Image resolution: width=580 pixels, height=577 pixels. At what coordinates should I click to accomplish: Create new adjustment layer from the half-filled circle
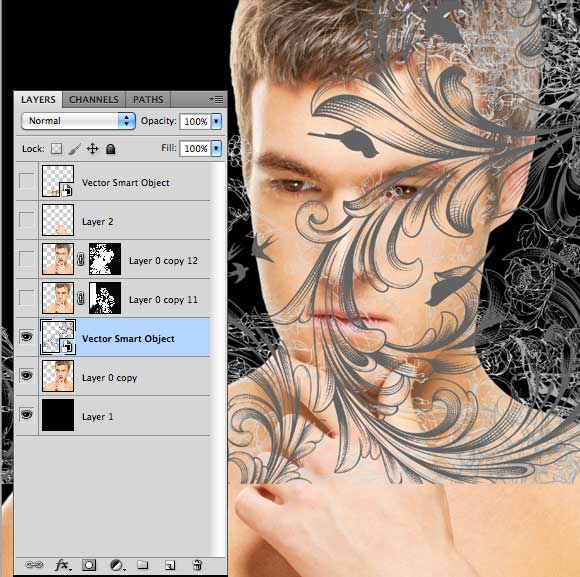click(117, 565)
